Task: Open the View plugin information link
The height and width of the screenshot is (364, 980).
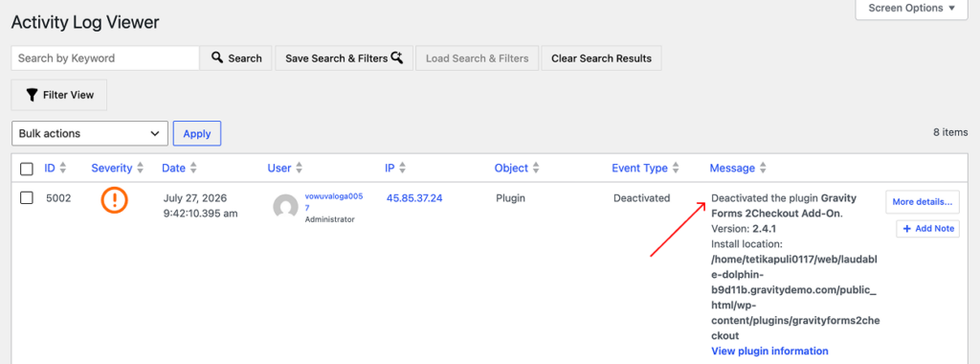Action: coord(769,351)
